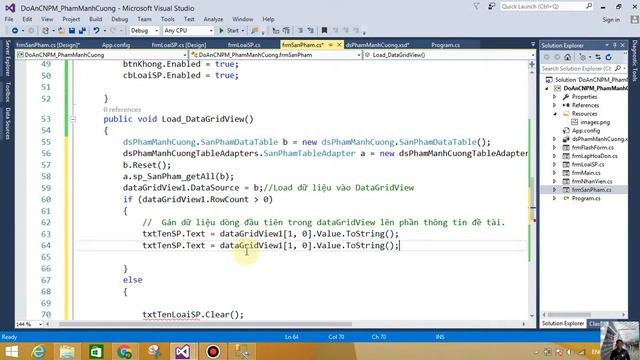640x360 pixels.
Task: Collapse the Resources folder in Solution Explorer
Action: coord(554,114)
